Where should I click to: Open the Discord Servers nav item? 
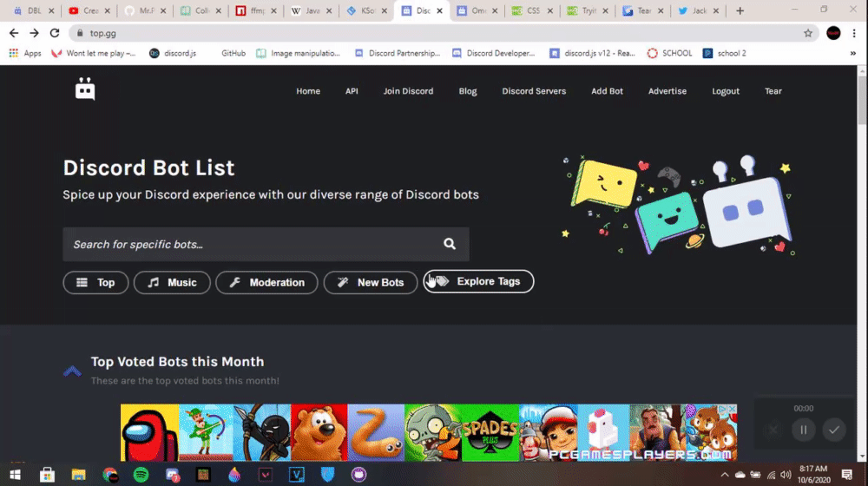point(534,91)
